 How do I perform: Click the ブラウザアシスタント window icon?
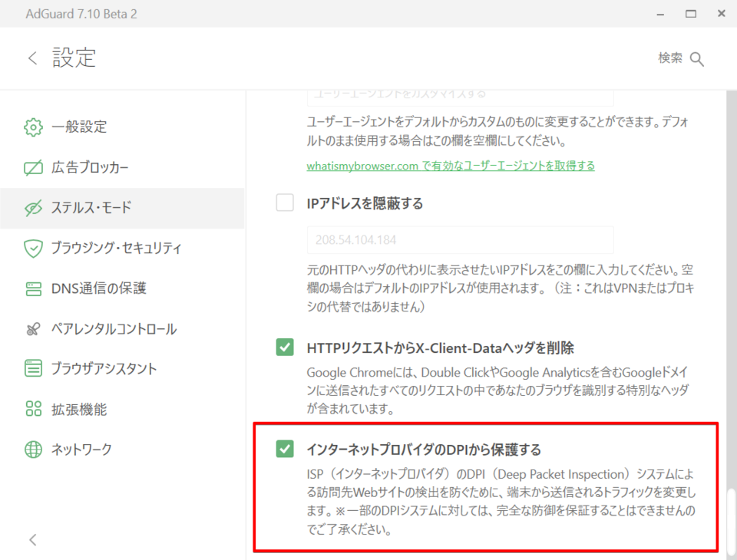click(33, 368)
